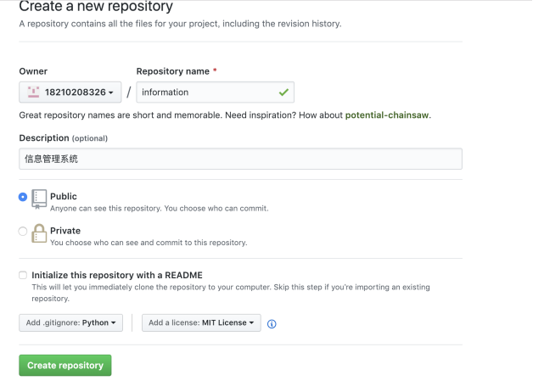
Task: Click the license info circle icon
Action: 272,324
